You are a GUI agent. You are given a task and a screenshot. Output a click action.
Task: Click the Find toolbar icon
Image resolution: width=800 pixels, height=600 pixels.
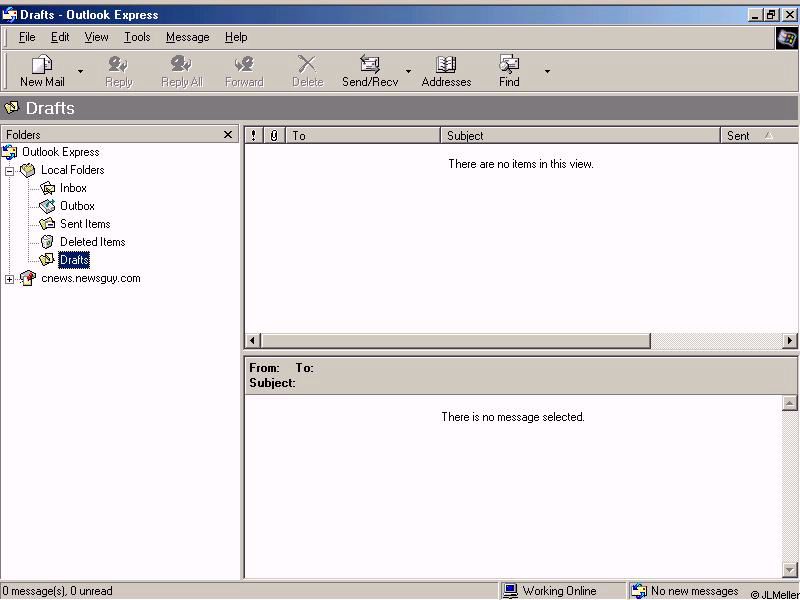509,65
